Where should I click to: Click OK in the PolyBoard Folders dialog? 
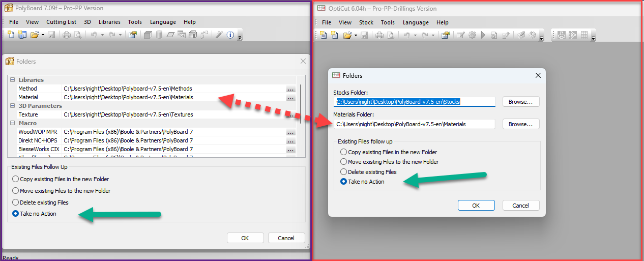[245, 238]
